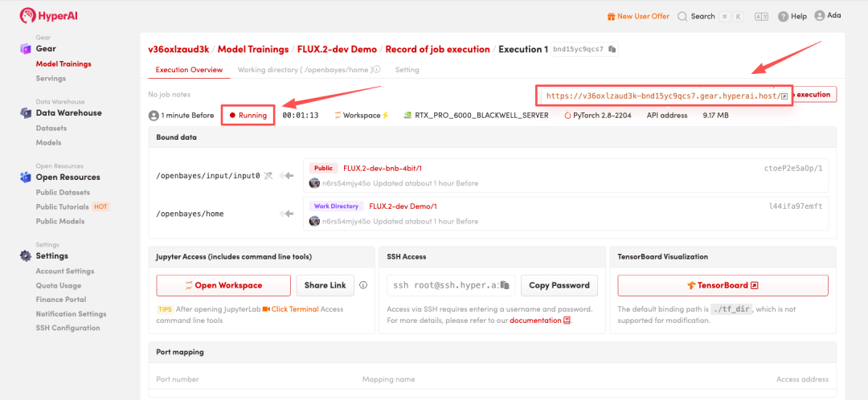Click the Search magnifier icon
The height and width of the screenshot is (400, 868).
(682, 16)
